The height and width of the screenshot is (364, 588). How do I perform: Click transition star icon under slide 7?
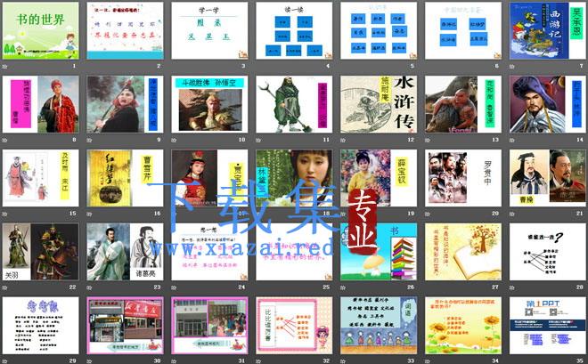click(x=512, y=67)
